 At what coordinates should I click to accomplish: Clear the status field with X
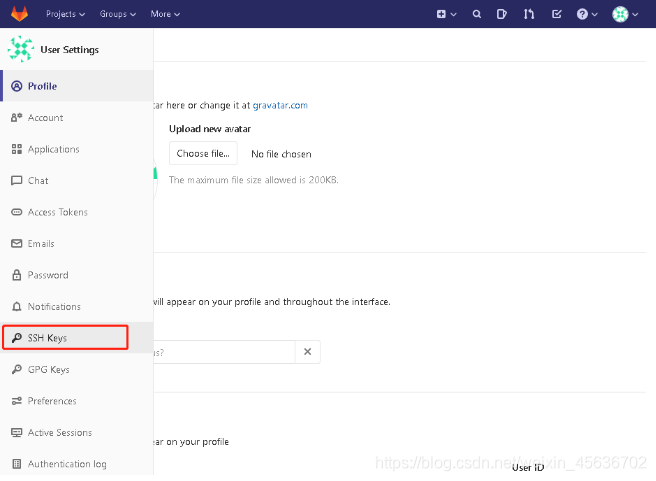tap(308, 352)
